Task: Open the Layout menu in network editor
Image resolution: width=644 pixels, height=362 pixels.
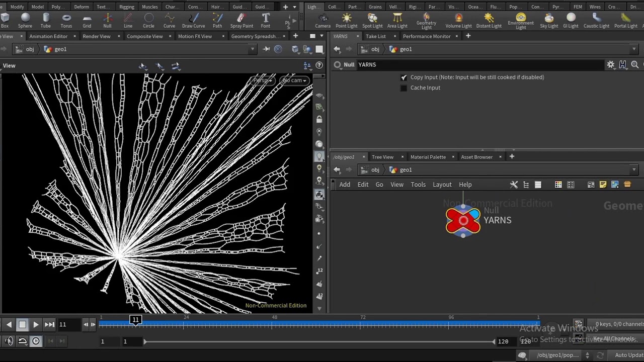Action: tap(442, 185)
